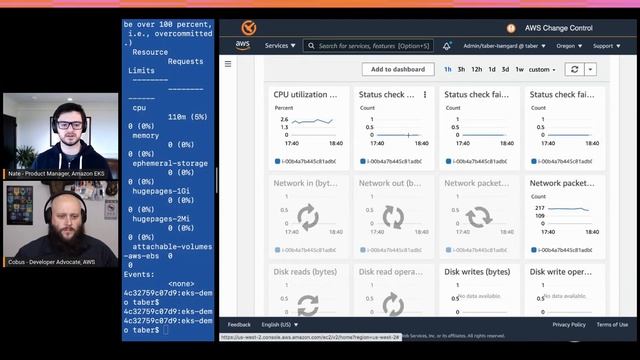Click instance legend on CPU utilization chart
The image size is (640, 360).
305,161
